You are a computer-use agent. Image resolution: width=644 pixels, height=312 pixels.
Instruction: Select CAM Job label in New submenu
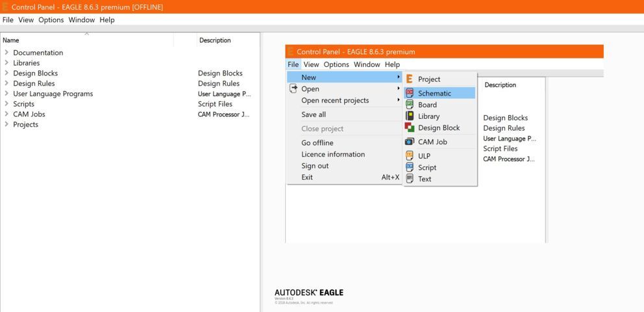coord(432,142)
